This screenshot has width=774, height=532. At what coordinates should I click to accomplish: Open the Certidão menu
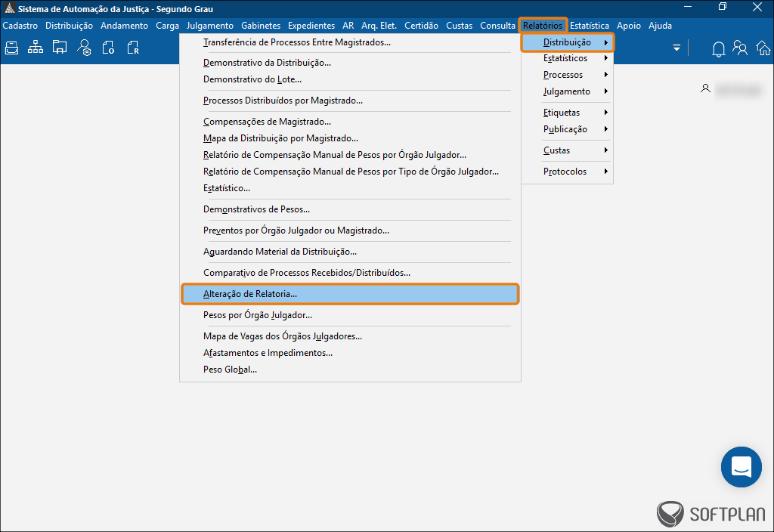422,26
